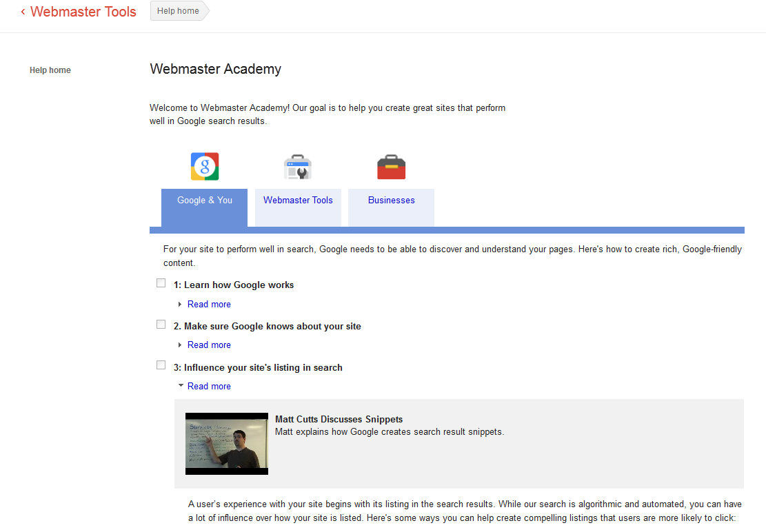
Task: Click the 'Matt Cutts Discusses Snippets' title
Action: click(339, 419)
